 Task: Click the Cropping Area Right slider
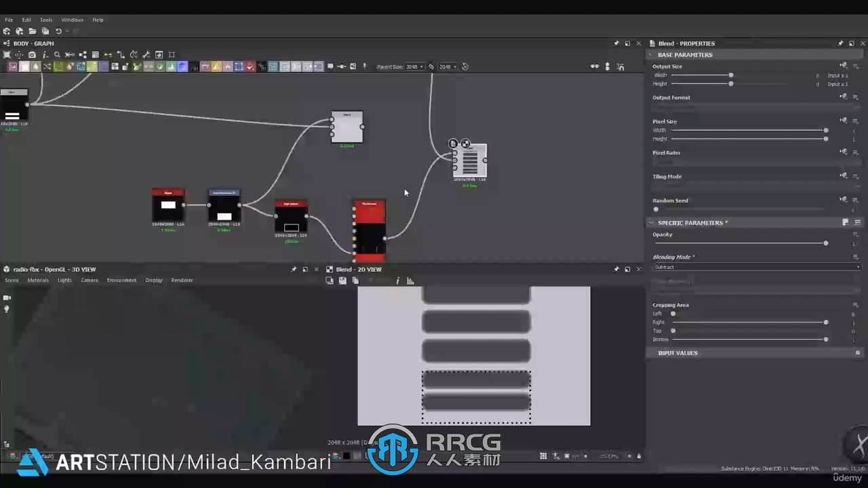pos(749,322)
